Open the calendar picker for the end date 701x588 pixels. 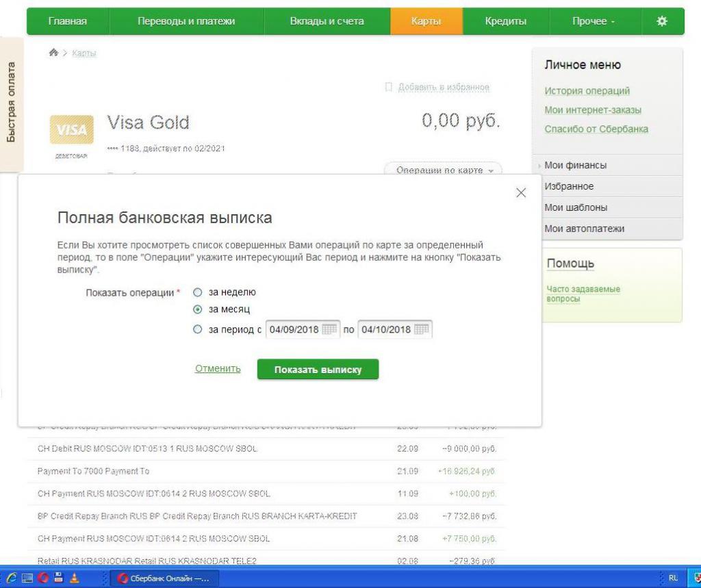pos(422,329)
